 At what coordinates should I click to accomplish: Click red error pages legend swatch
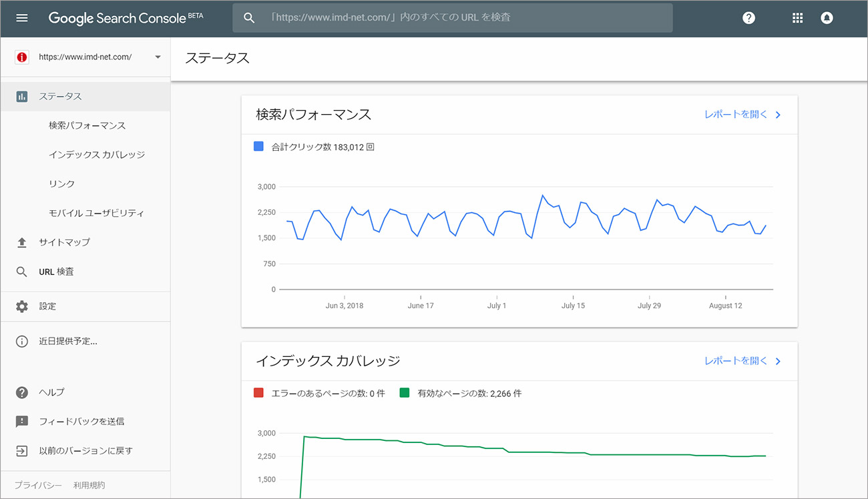pos(259,393)
